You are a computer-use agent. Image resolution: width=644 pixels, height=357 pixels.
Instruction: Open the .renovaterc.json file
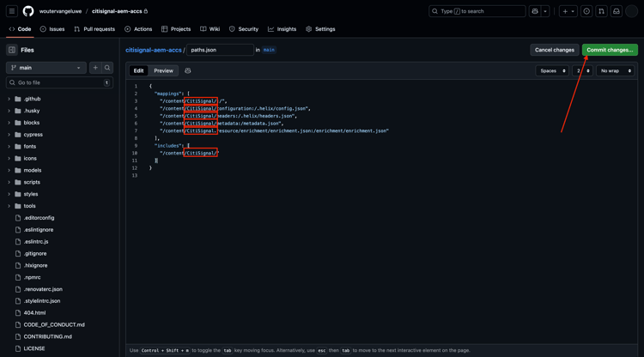43,289
